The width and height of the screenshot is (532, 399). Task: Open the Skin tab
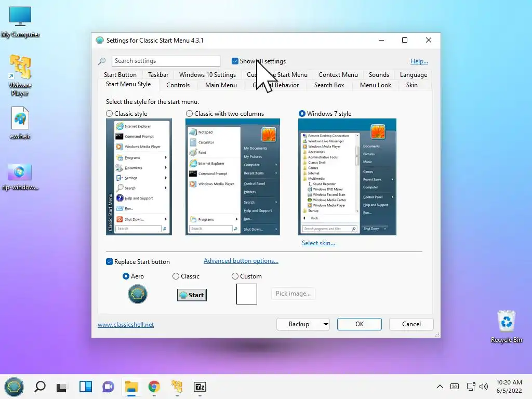[412, 85]
